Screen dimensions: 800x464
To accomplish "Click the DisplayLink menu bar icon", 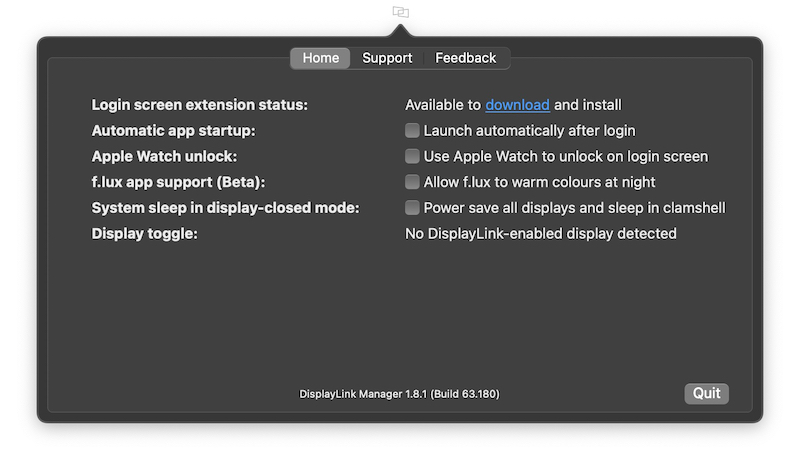I will [x=401, y=12].
